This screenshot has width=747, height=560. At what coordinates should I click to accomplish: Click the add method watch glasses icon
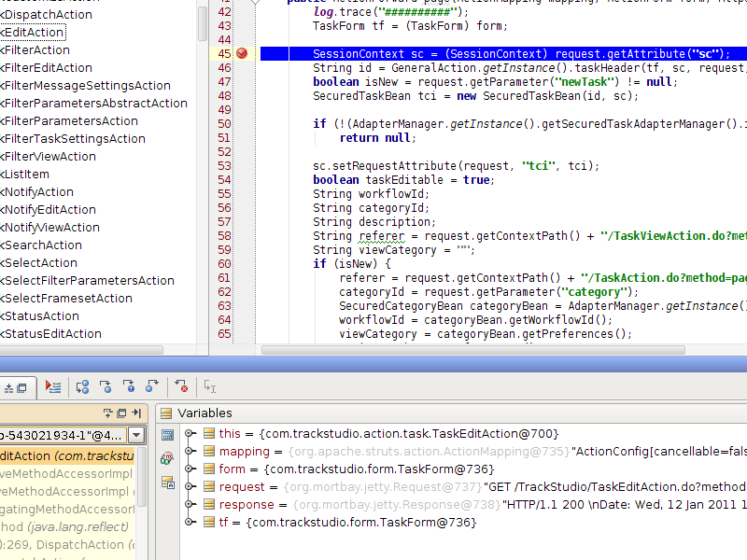pyautogui.click(x=167, y=458)
